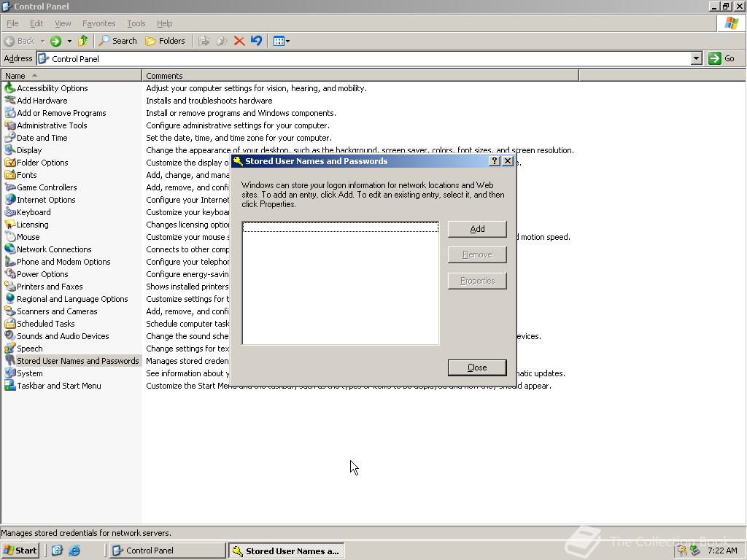Click the Search toolbar button
Image resolution: width=747 pixels, height=560 pixels.
117,41
